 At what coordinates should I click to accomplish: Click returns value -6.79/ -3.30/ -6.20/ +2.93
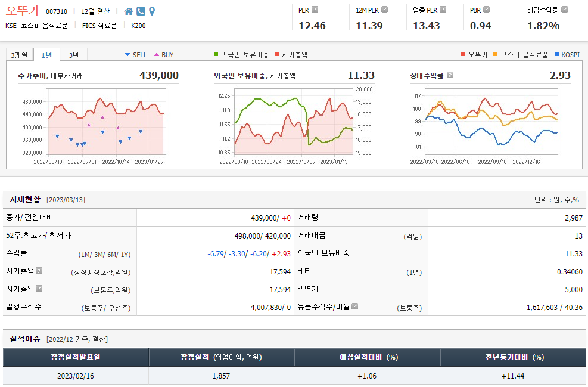(249, 254)
